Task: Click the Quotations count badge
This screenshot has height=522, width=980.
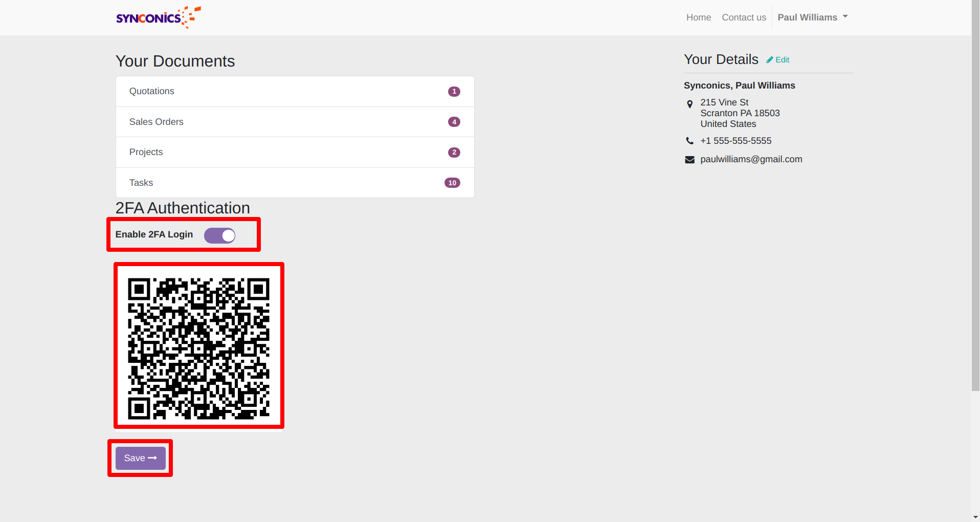Action: (x=454, y=92)
